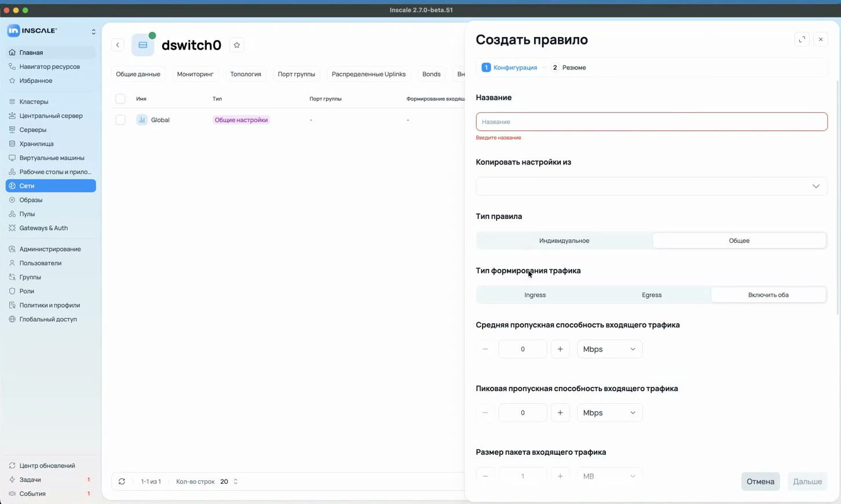Open the Копировать настройки из dropdown
Viewport: 841px width, 504px height.
pyautogui.click(x=652, y=187)
